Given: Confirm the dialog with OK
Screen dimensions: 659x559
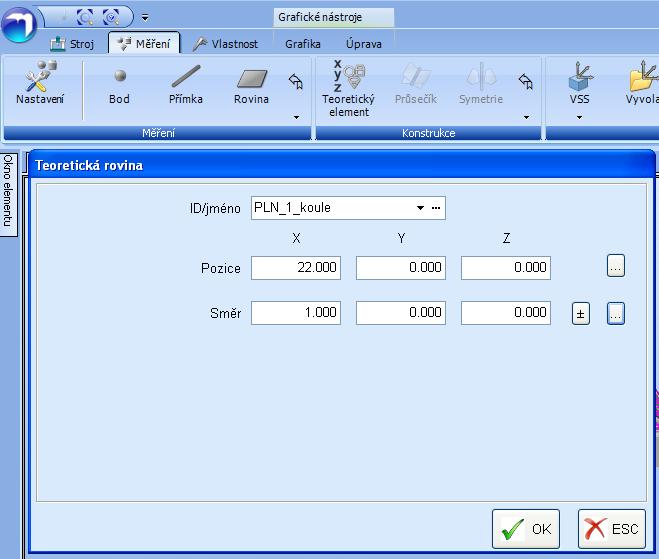Looking at the screenshot, I should (x=526, y=529).
